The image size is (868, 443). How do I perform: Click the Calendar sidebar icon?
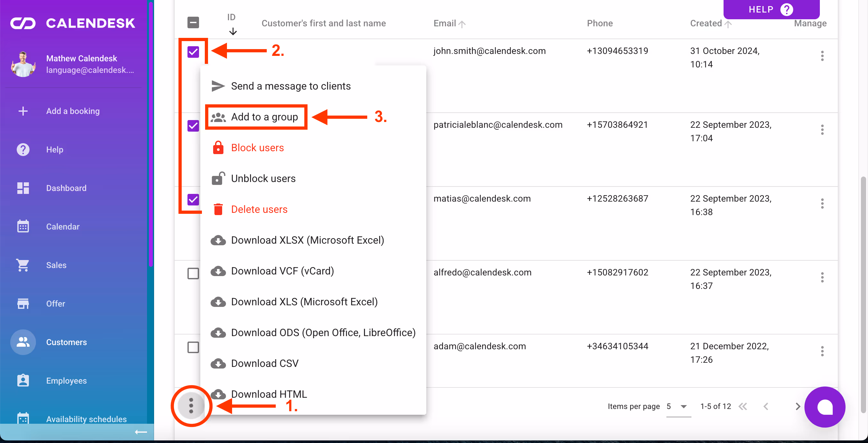pyautogui.click(x=23, y=226)
